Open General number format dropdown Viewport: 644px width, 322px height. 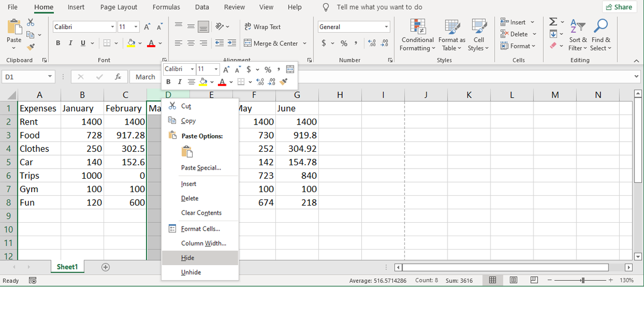[386, 27]
